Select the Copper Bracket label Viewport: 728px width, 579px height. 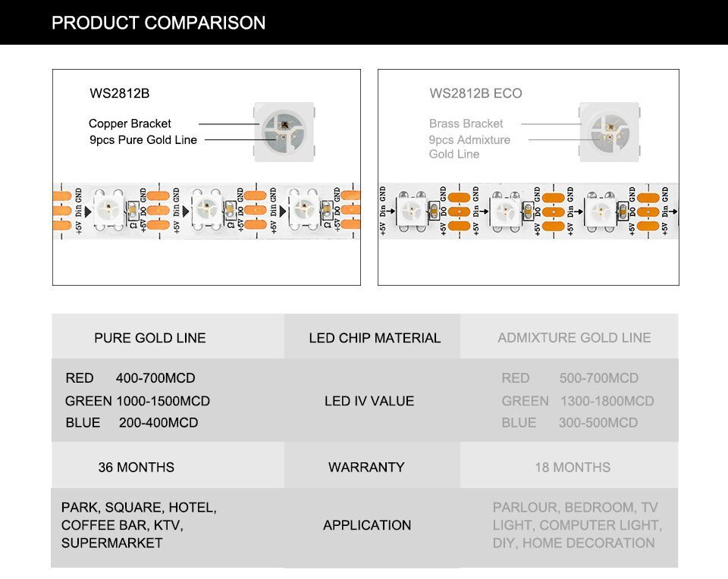pos(130,124)
